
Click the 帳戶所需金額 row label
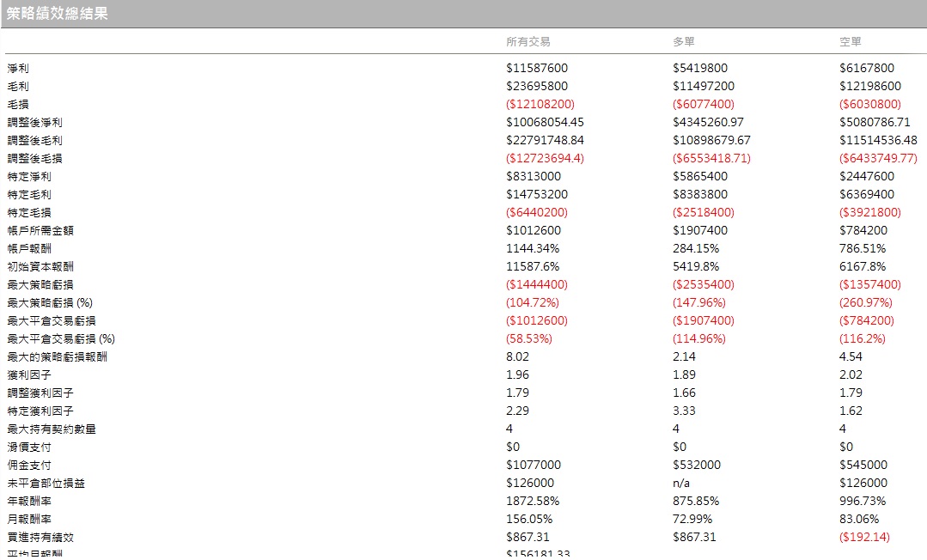(40, 231)
